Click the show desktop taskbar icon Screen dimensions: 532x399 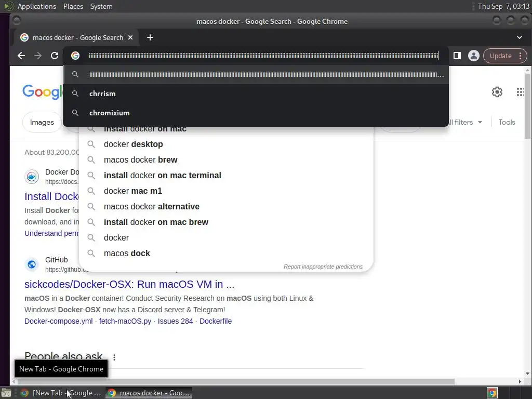click(x=6, y=393)
